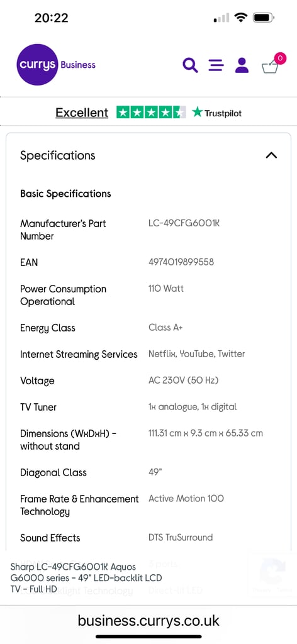This screenshot has width=297, height=644.
Task: Click the Specifications section heading
Action: click(x=57, y=156)
